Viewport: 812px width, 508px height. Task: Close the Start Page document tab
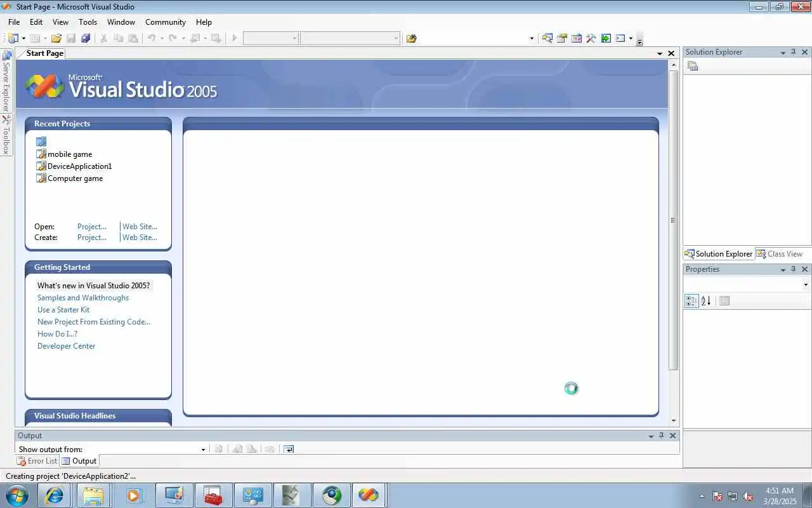672,53
